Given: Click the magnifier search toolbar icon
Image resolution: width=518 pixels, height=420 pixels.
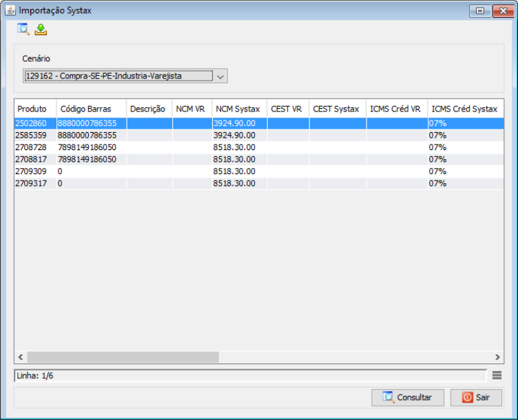Looking at the screenshot, I should [23, 30].
